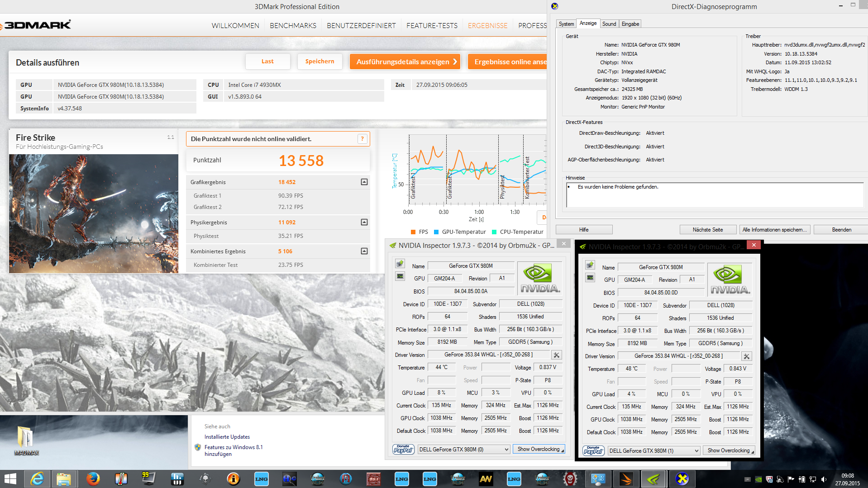Viewport: 868px width, 488px height.
Task: Click Nächste Seite button
Action: (708, 230)
